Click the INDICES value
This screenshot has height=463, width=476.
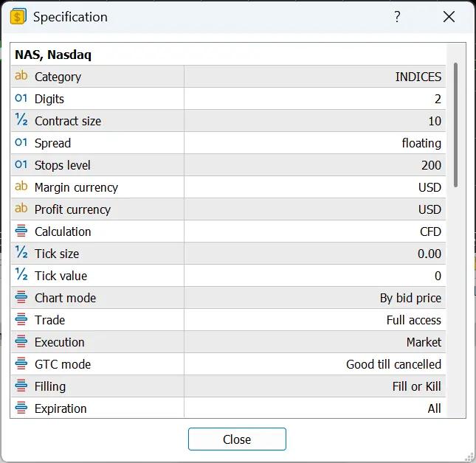click(x=418, y=77)
